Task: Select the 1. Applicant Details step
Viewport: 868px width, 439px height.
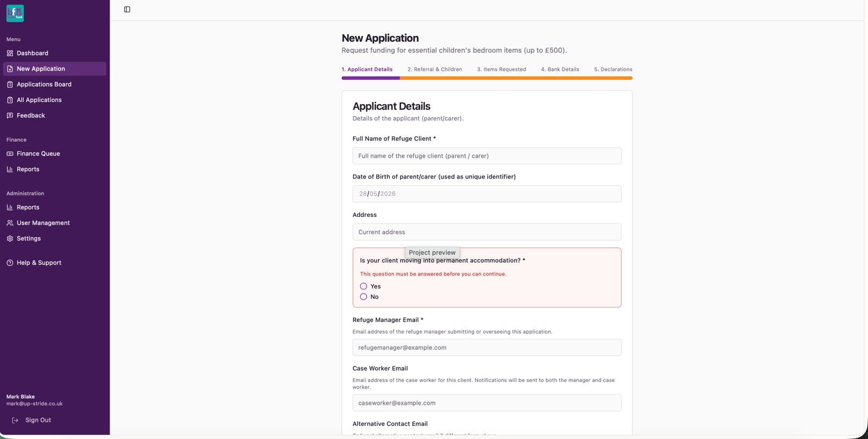Action: coord(367,69)
